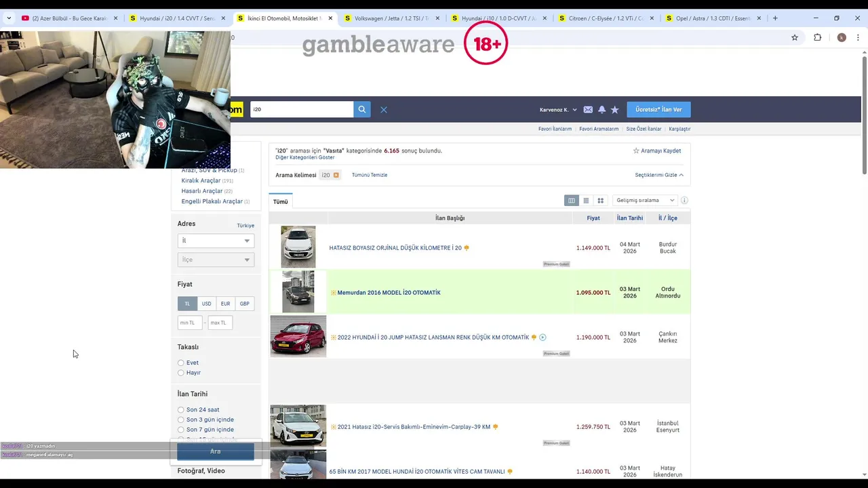Select the Hayır trade-in radio button
This screenshot has height=488, width=868.
(181, 373)
